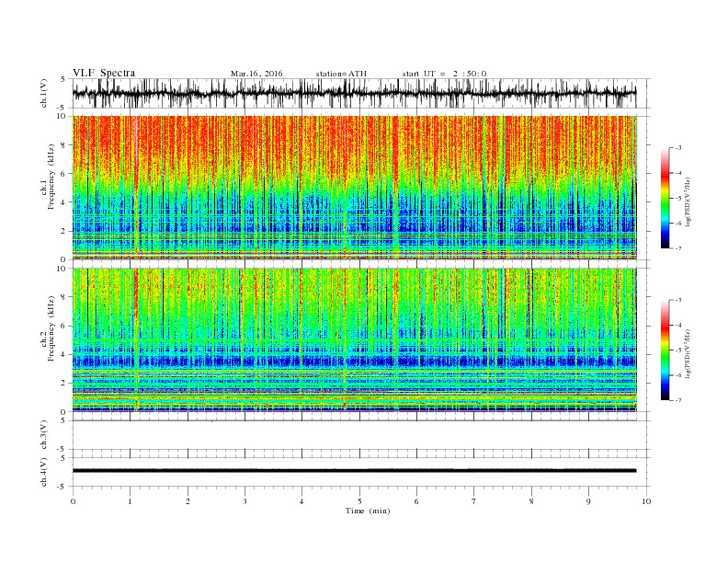728x563 pixels.
Task: Click the "5" tick on ch.1(V) axis
Action: point(63,79)
